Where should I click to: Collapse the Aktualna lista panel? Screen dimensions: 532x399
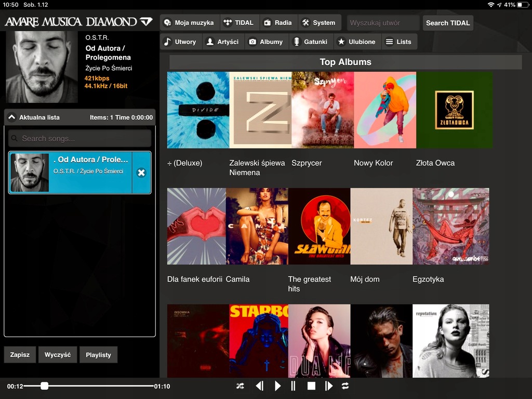(11, 117)
